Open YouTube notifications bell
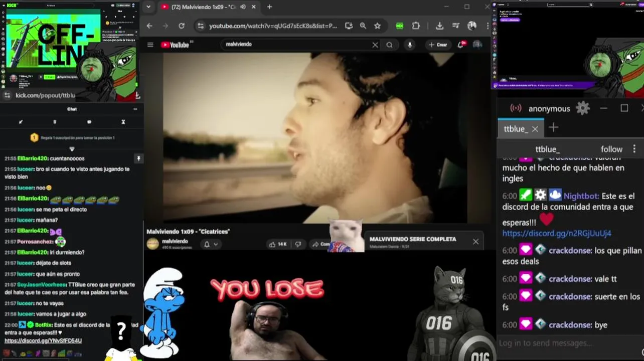Viewport: 644px width, 361px height. point(461,45)
